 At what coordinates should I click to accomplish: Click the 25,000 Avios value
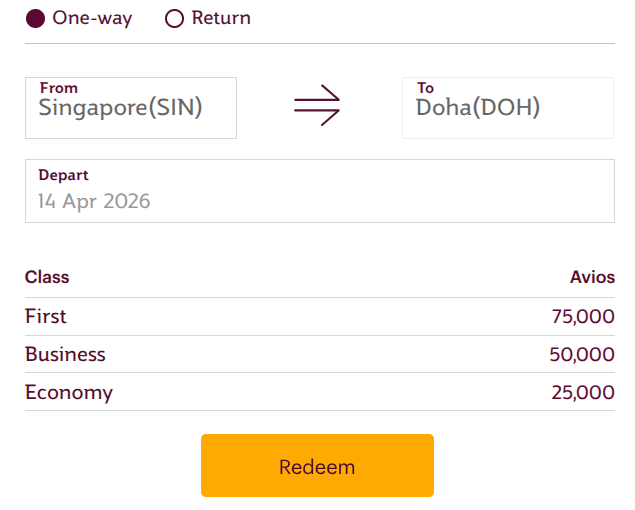click(x=582, y=393)
